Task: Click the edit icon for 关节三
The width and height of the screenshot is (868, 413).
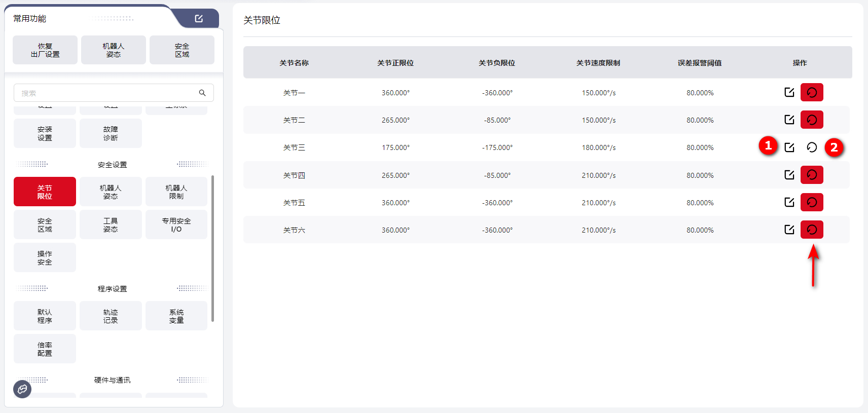Action: (x=789, y=147)
